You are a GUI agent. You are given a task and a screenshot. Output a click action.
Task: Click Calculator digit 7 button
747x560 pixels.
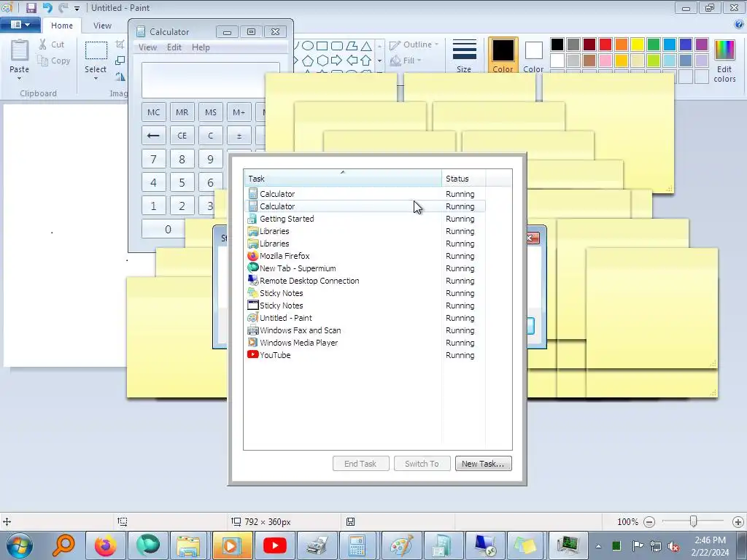[x=153, y=159]
